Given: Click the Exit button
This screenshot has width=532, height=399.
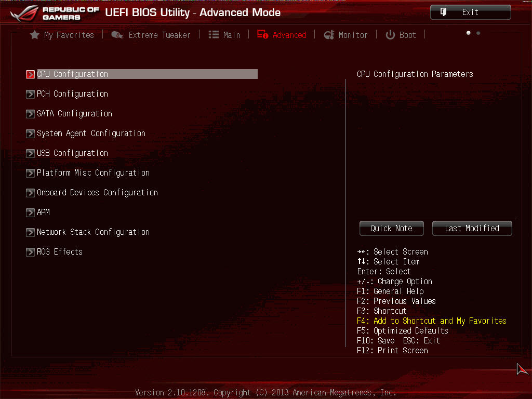Looking at the screenshot, I should 470,12.
